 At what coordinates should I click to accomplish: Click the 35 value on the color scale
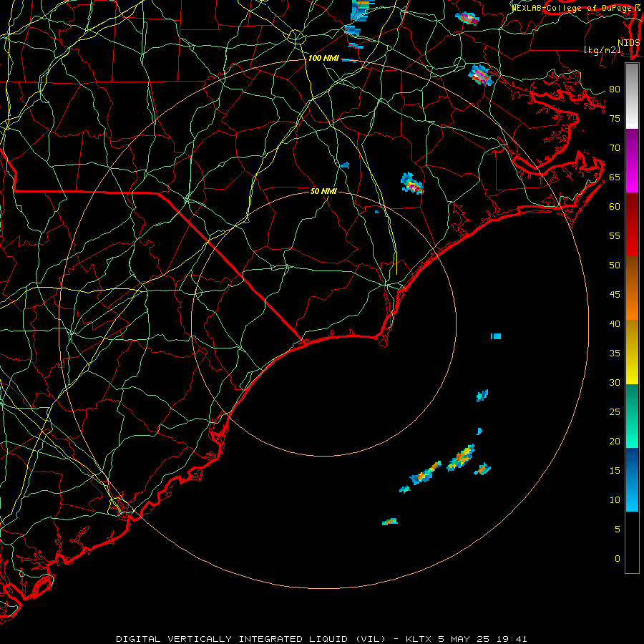pyautogui.click(x=615, y=353)
